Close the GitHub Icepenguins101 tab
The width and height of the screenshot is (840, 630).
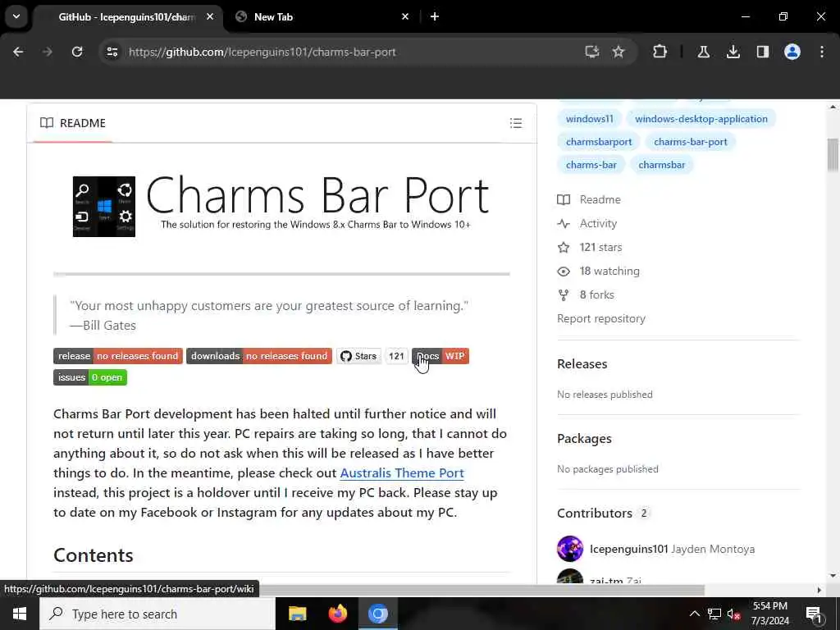pos(210,16)
